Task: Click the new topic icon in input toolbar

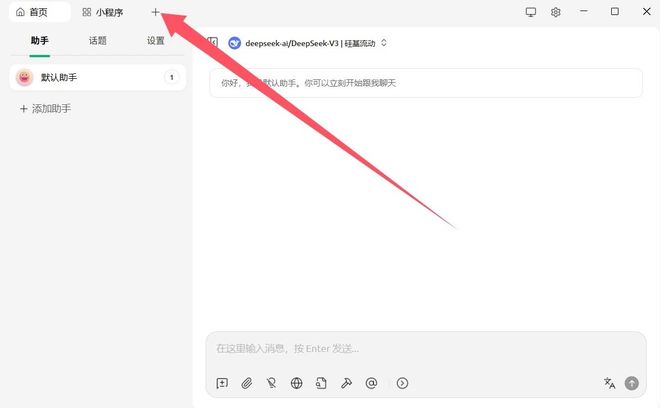Action: pos(222,383)
